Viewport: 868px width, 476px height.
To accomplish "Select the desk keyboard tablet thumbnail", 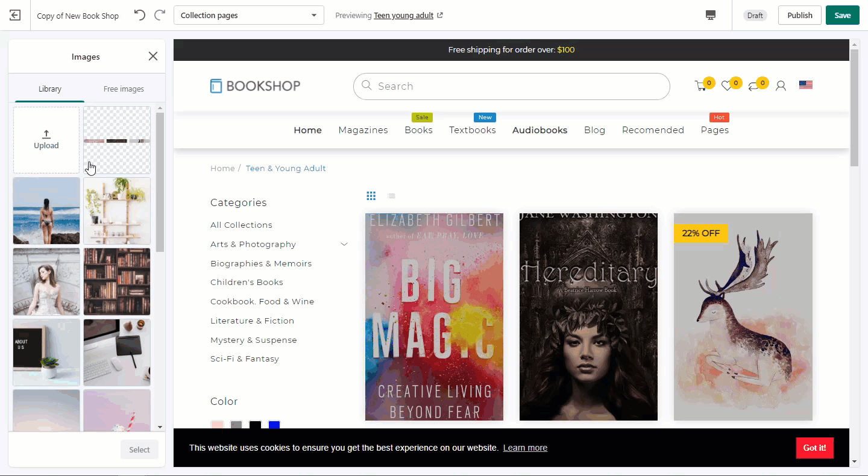I will (x=117, y=352).
